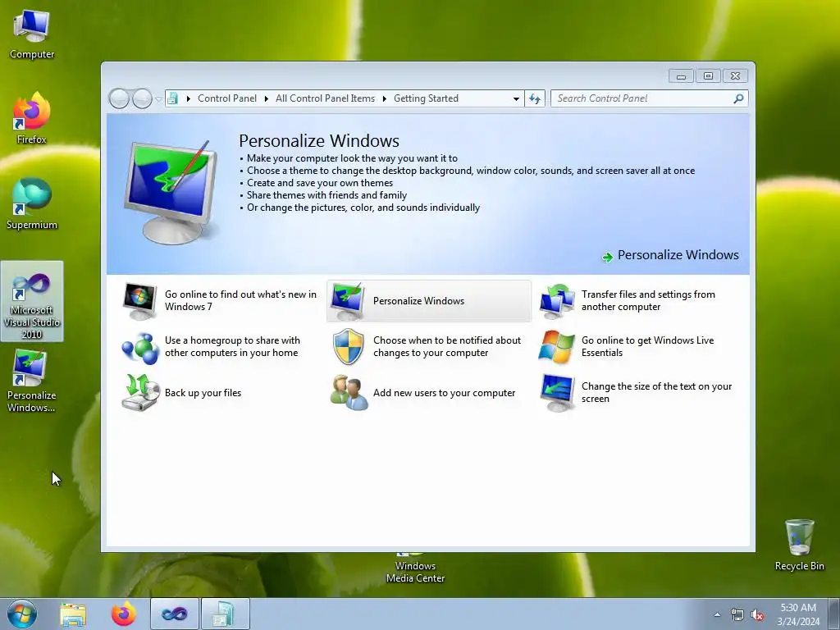840x630 pixels.
Task: Click the large monitor paintbrush banner image
Action: tap(171, 192)
